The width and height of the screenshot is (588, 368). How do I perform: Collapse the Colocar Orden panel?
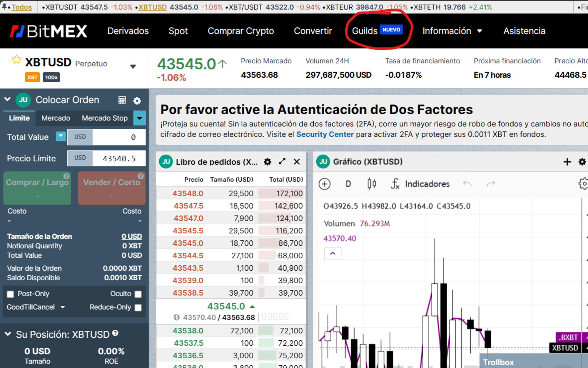pyautogui.click(x=8, y=99)
